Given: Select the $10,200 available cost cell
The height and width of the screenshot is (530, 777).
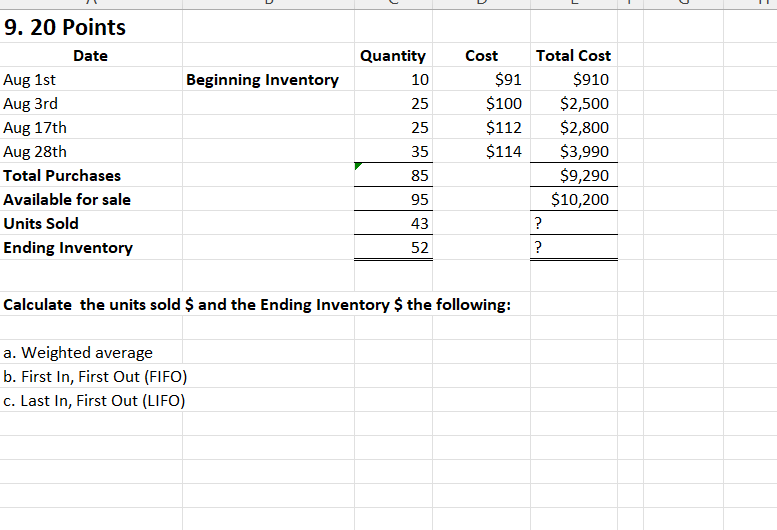Looking at the screenshot, I should (x=573, y=199).
